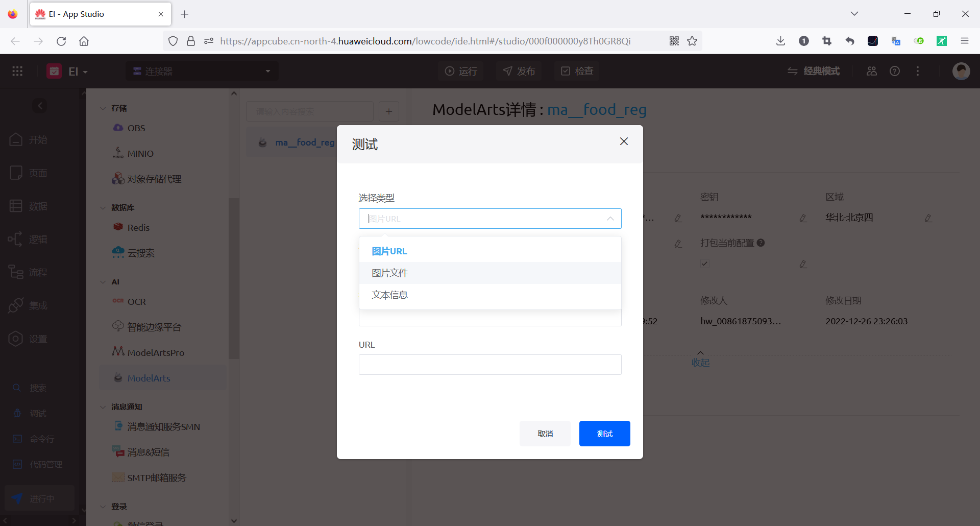Select the Redis connector

click(163, 228)
